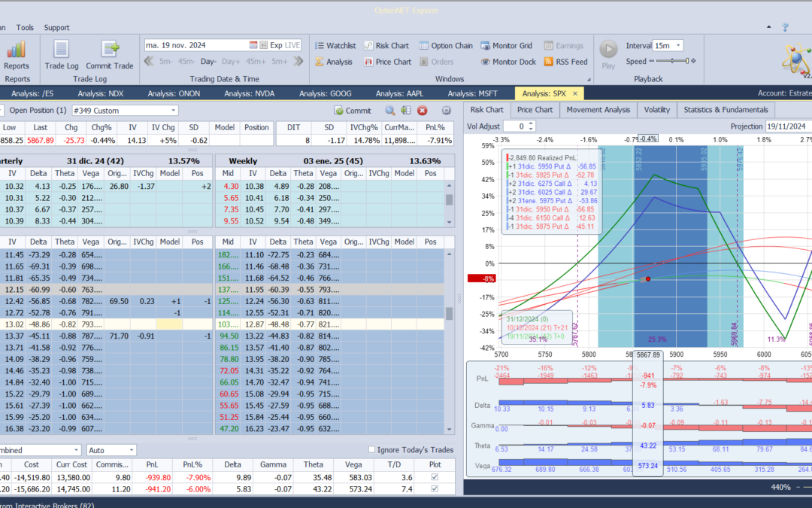Click the Commit Trade ribbon icon
This screenshot has height=508, width=812.
click(x=109, y=50)
